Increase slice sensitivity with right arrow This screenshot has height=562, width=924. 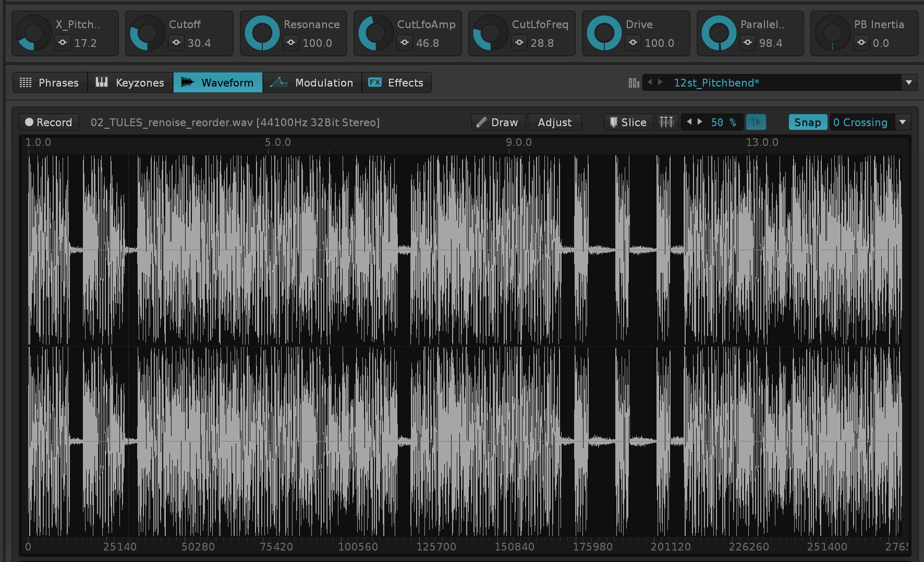[700, 121]
